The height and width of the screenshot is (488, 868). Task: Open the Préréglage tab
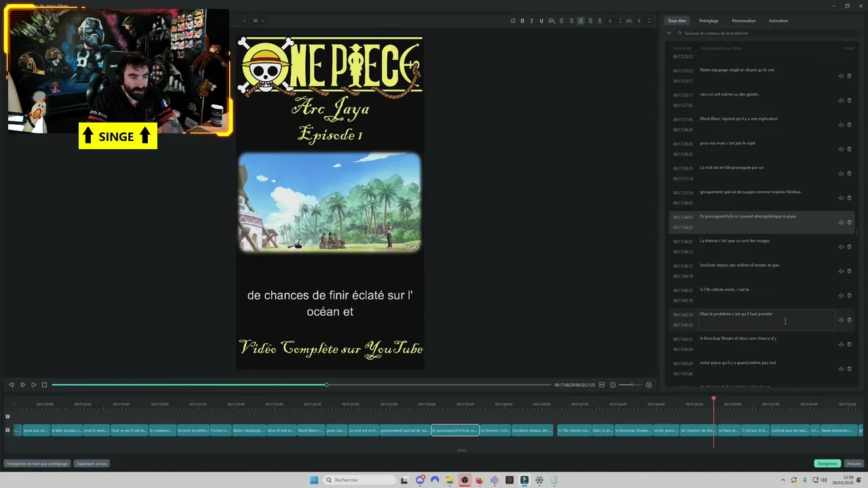[x=709, y=21]
